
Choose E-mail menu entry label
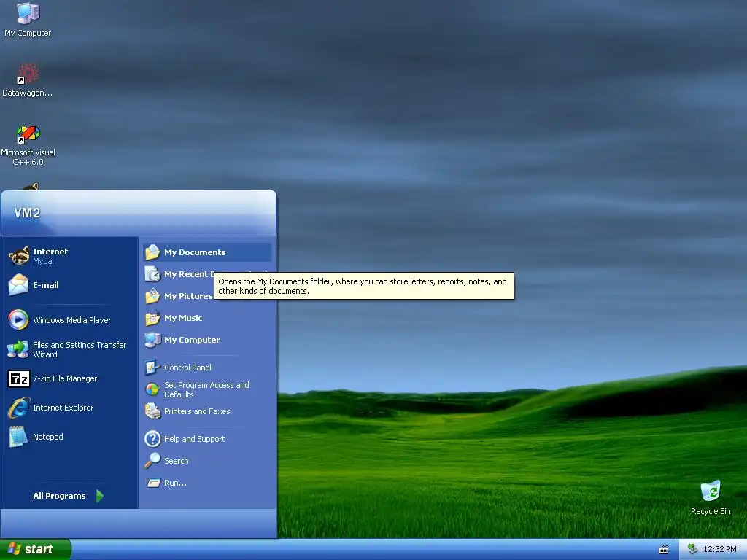pyautogui.click(x=46, y=285)
